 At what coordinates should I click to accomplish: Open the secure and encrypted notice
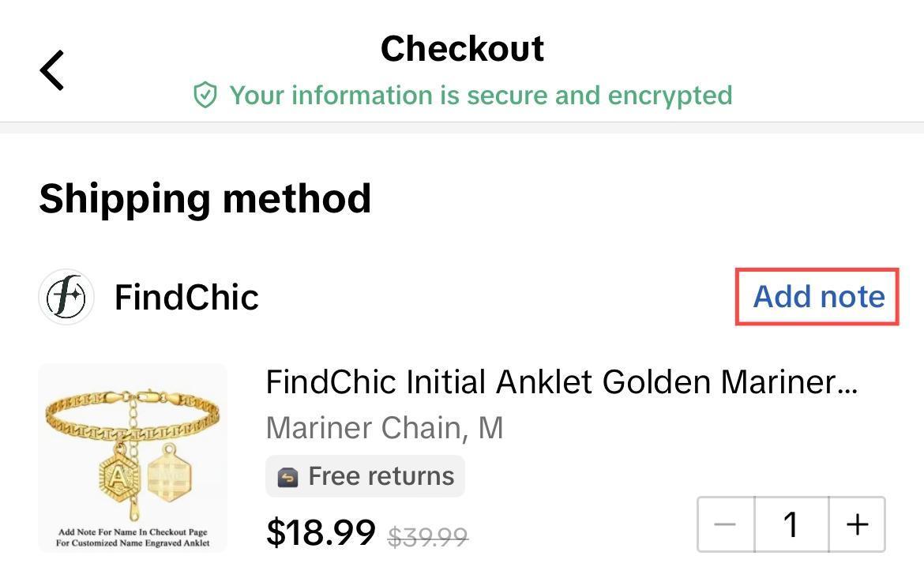(480, 95)
